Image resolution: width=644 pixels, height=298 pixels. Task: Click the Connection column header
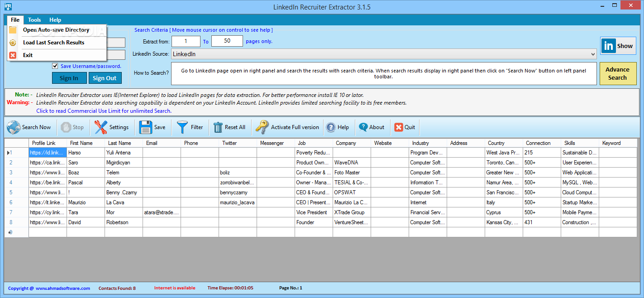542,143
